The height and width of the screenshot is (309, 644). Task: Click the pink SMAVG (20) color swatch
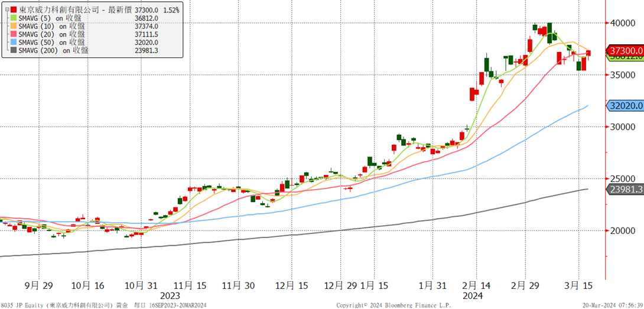[x=14, y=34]
